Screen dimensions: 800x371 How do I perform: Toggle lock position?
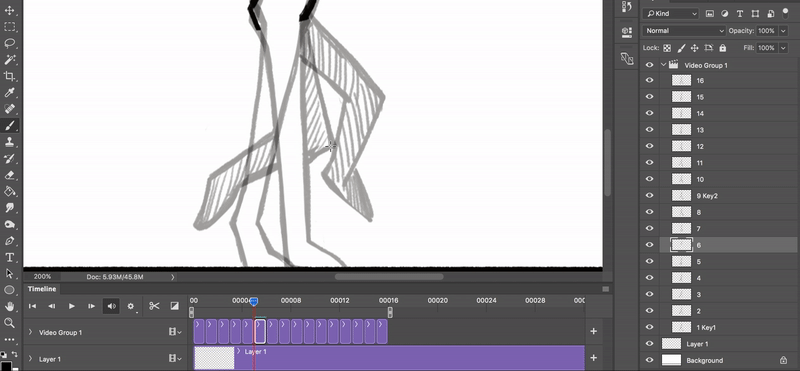click(694, 48)
